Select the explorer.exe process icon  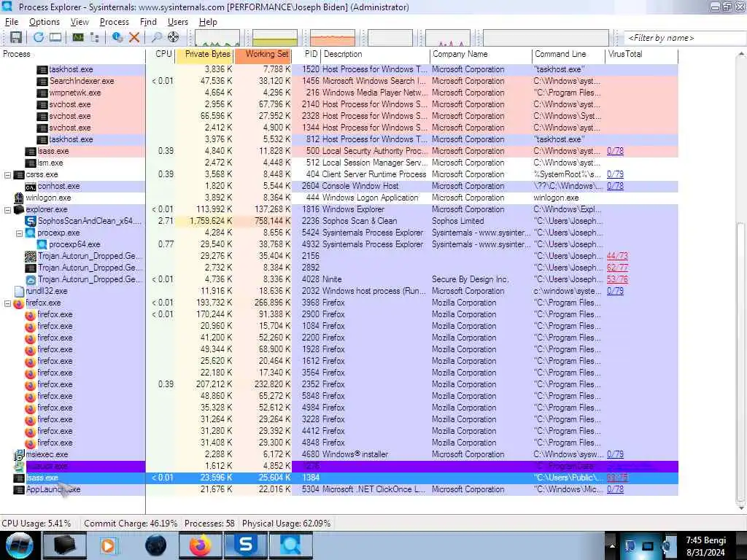coord(18,209)
